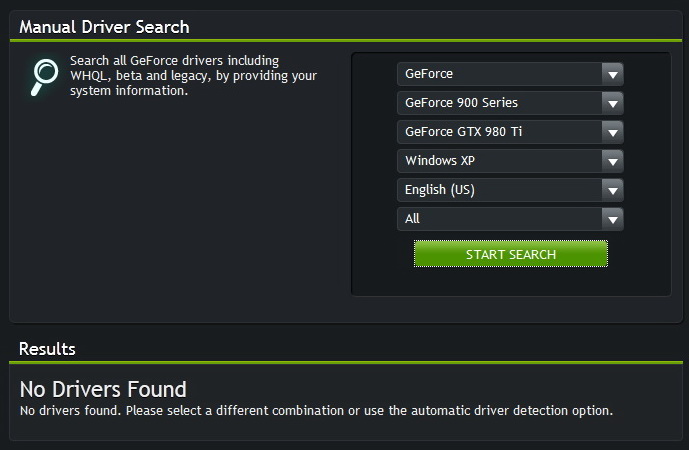
Task: Select the English (US) language dropdown
Action: (x=500, y=190)
